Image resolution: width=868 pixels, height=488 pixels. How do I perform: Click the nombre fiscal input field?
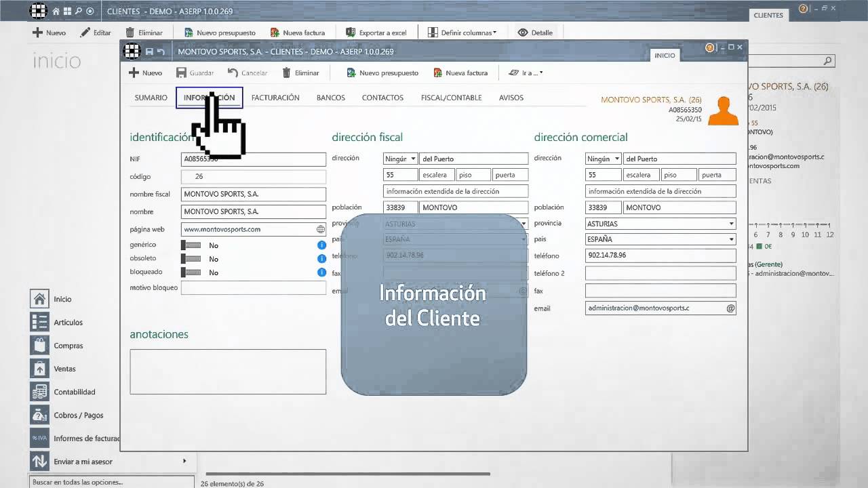[x=254, y=194]
